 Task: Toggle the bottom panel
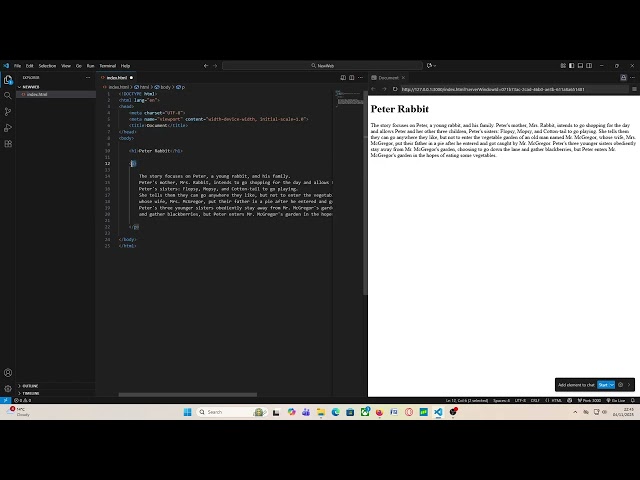[x=580, y=66]
